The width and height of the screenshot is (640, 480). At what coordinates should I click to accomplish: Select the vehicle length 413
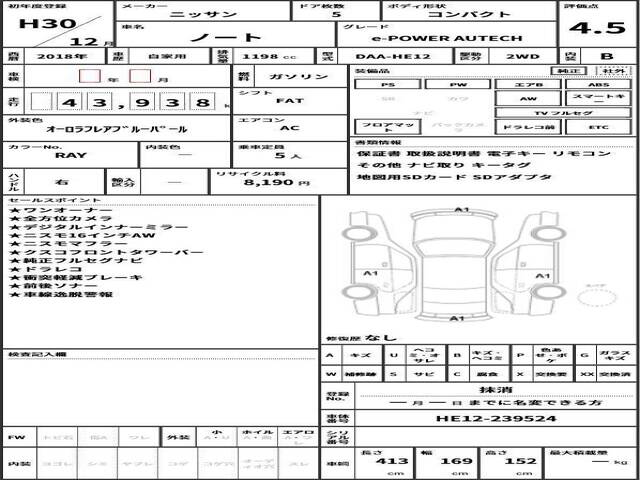point(392,461)
